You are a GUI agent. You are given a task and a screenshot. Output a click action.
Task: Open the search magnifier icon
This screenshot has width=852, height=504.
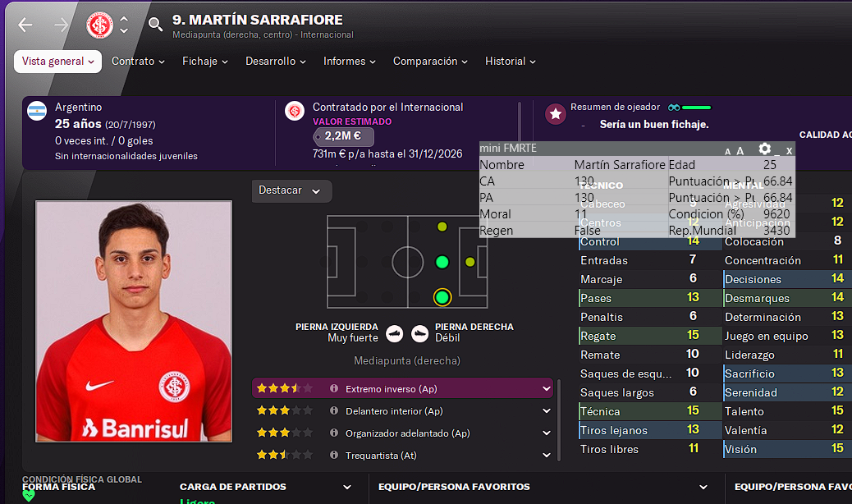[x=155, y=25]
